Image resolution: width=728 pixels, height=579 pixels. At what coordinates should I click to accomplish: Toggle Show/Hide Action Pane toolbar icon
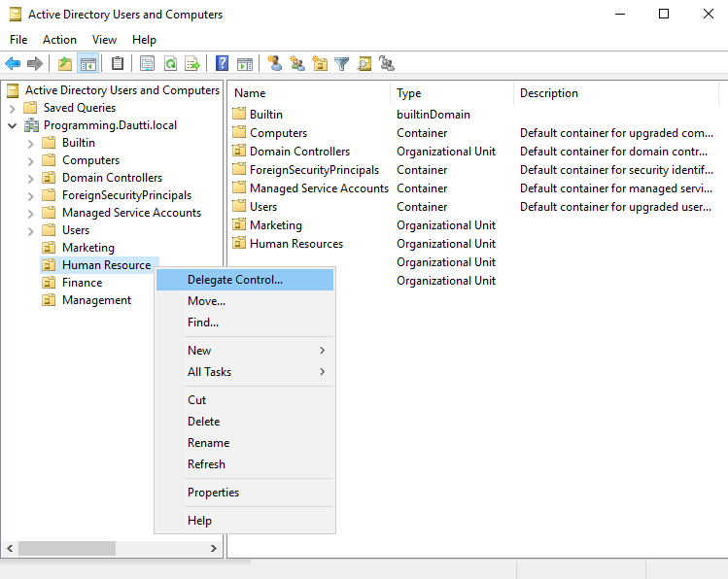click(245, 63)
